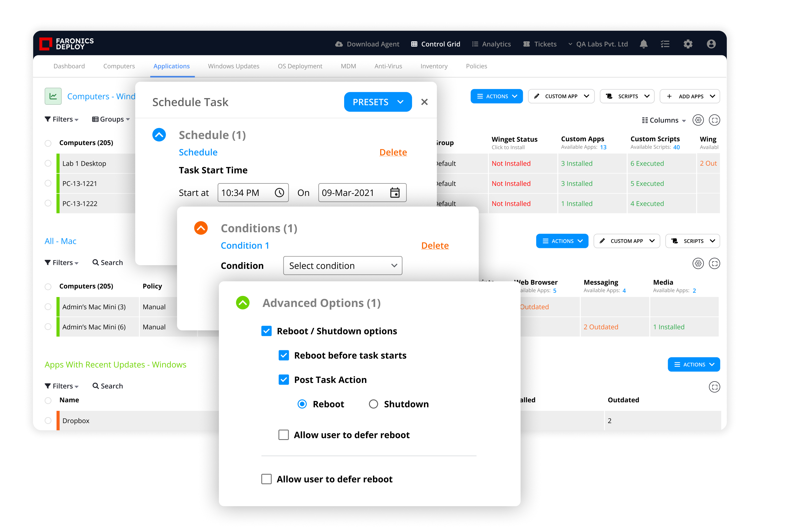Viewport: 798px width, 532px height.
Task: Click the clock icon in Start at field
Action: [x=279, y=193]
